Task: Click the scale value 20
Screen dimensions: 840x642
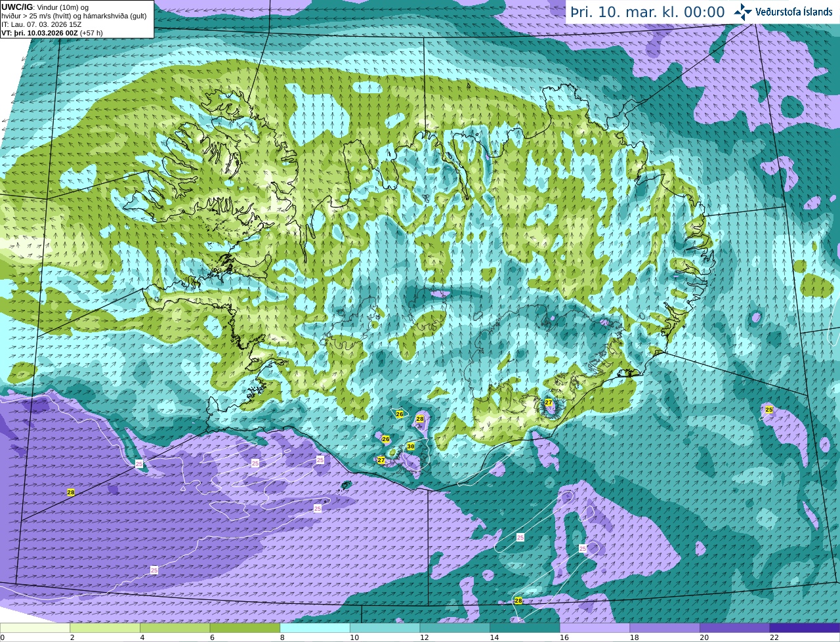Action: [x=704, y=637]
